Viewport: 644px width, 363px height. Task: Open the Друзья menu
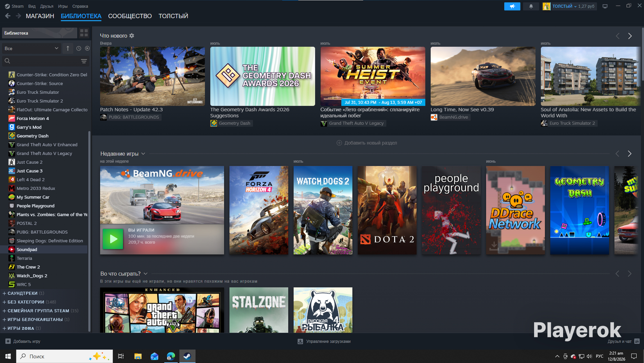click(47, 6)
